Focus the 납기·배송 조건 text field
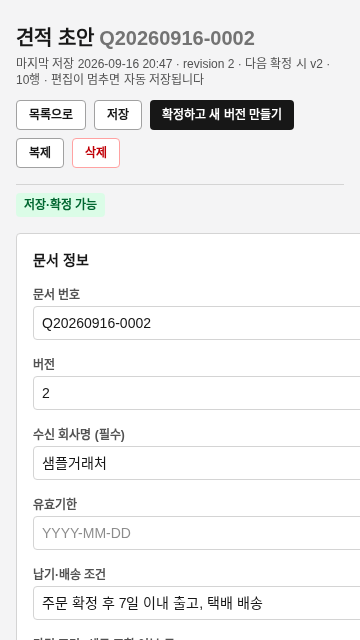Image resolution: width=360 pixels, height=640 pixels. pos(197,603)
